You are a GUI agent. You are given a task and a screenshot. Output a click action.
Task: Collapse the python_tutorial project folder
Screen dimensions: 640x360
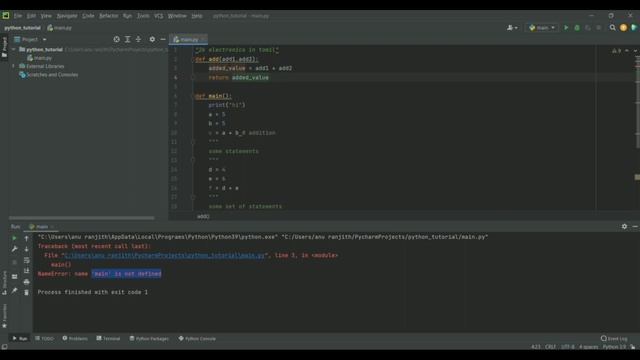pyautogui.click(x=14, y=49)
